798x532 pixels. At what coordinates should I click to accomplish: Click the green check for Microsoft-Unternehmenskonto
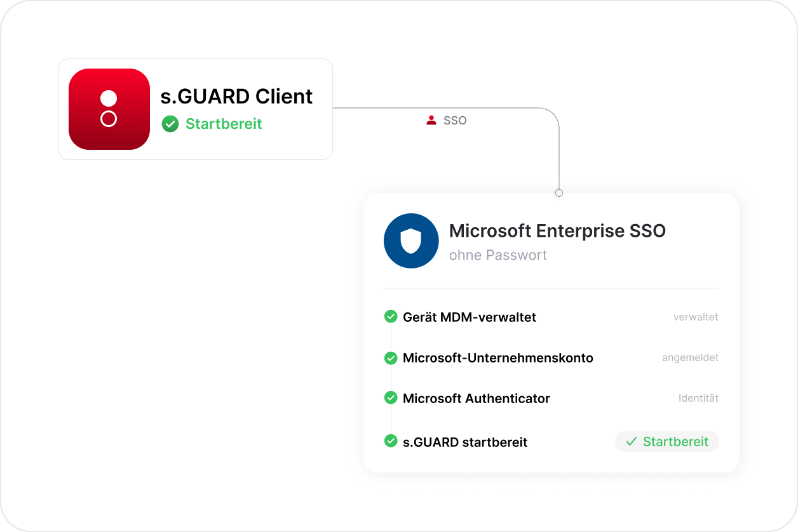(x=391, y=358)
